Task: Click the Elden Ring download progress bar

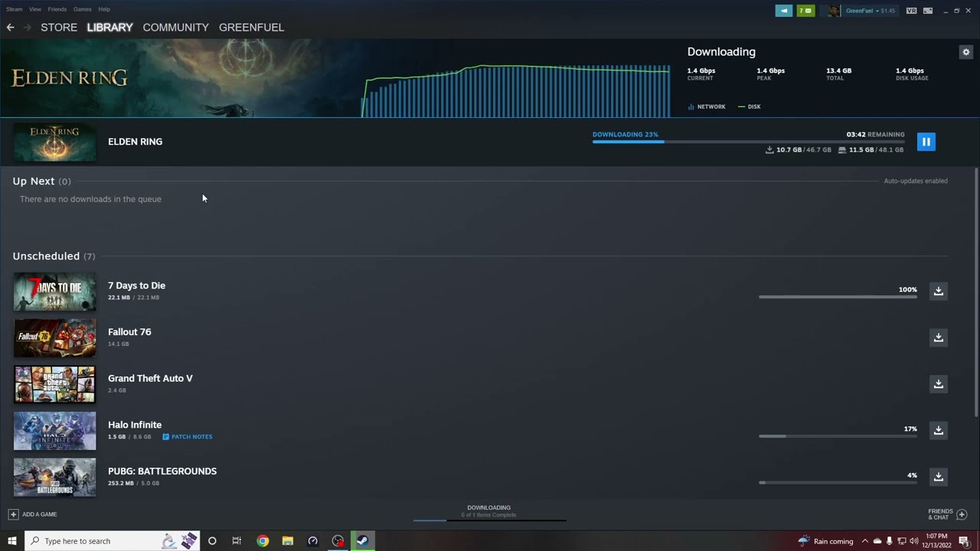Action: pos(748,142)
